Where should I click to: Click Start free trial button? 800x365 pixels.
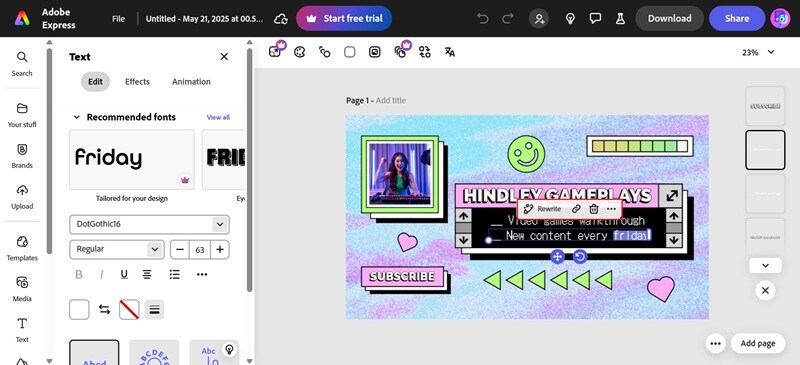(344, 18)
